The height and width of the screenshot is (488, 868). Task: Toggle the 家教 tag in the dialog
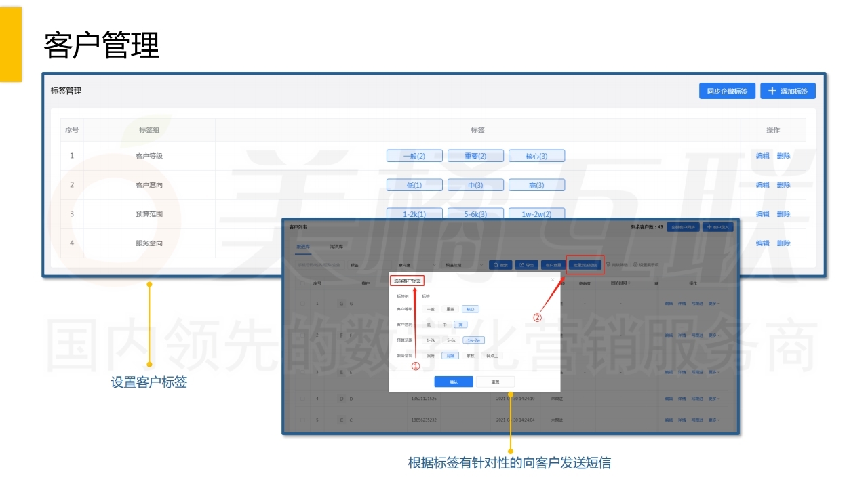470,356
